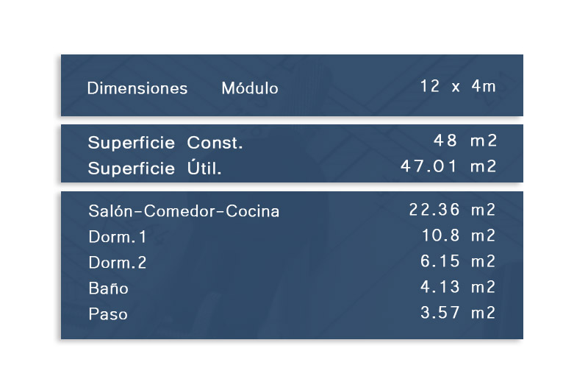Click the 47.01 m2 usable surface value

pyautogui.click(x=448, y=166)
